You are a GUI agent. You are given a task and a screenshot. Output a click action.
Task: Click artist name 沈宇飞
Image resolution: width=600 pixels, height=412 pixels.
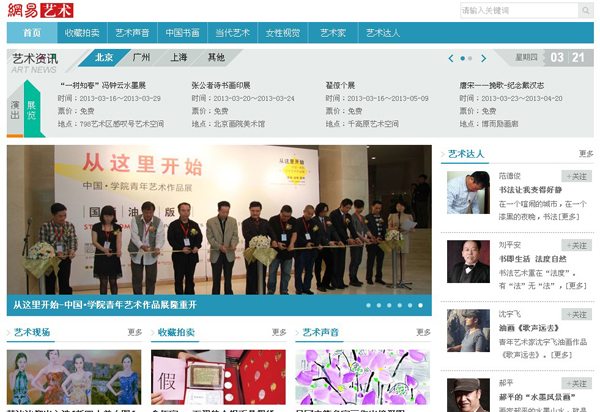click(510, 314)
